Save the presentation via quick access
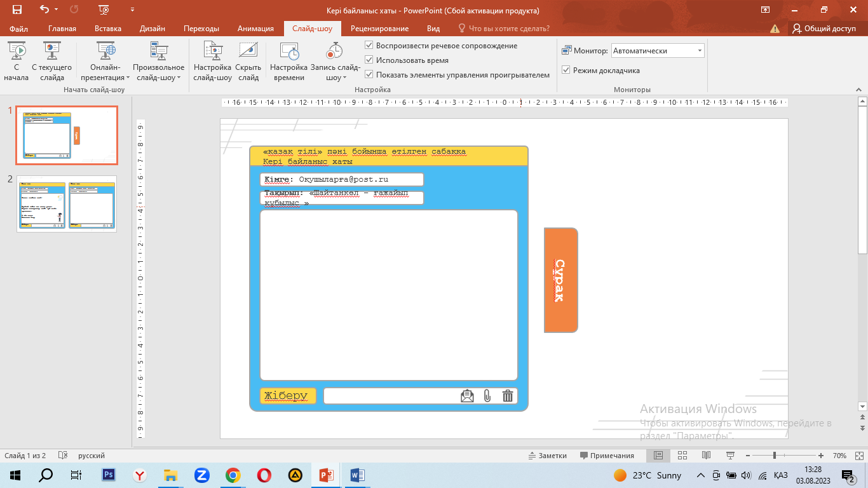The height and width of the screenshot is (488, 868). [x=17, y=10]
